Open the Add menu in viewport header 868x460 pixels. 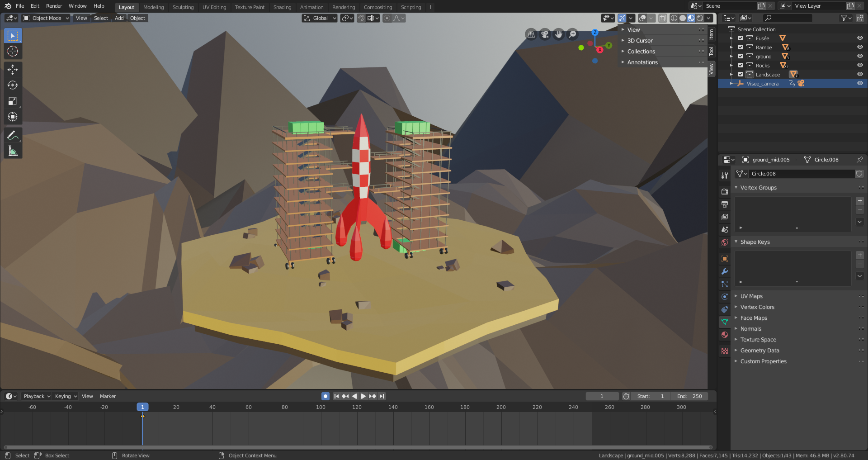point(119,18)
